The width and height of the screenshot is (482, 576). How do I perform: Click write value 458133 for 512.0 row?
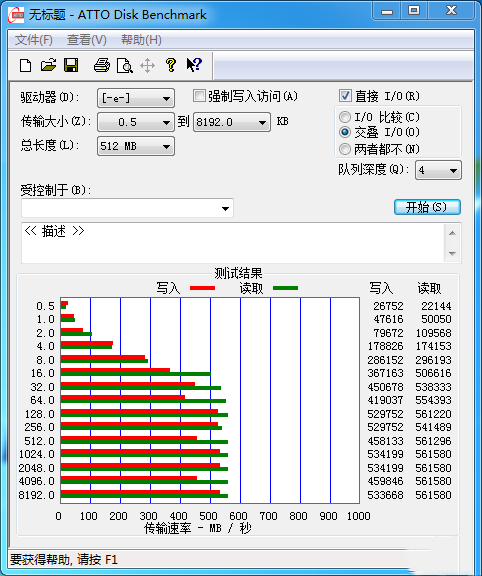(x=385, y=441)
